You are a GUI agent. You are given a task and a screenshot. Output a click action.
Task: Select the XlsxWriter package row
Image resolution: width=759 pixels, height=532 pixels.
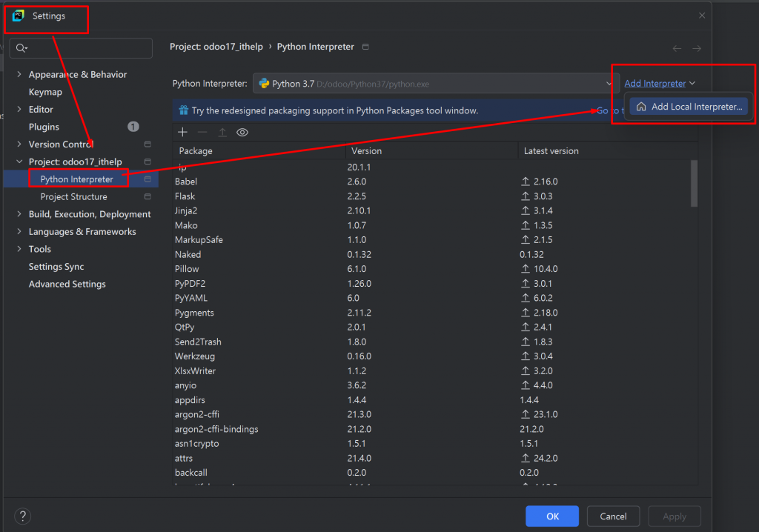(432, 370)
